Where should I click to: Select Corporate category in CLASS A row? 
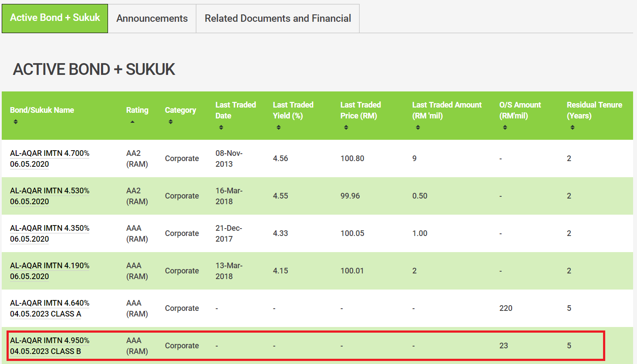[182, 308]
